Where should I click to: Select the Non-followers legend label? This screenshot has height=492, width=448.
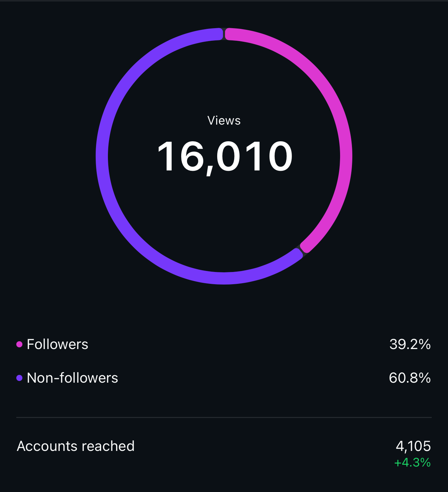pyautogui.click(x=72, y=378)
